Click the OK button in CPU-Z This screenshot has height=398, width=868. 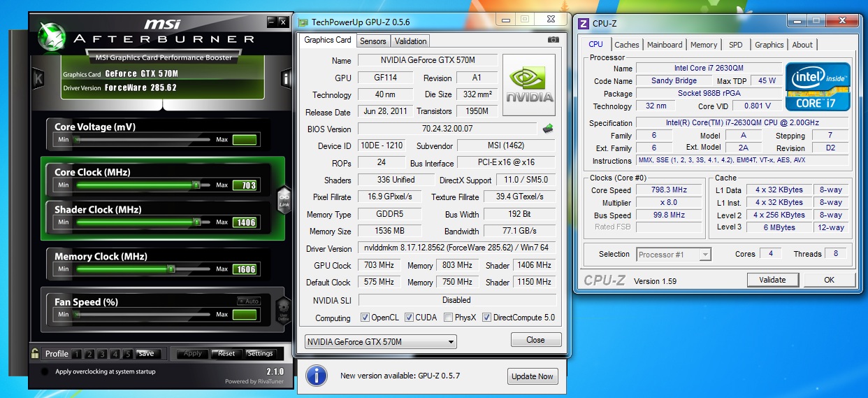click(829, 280)
